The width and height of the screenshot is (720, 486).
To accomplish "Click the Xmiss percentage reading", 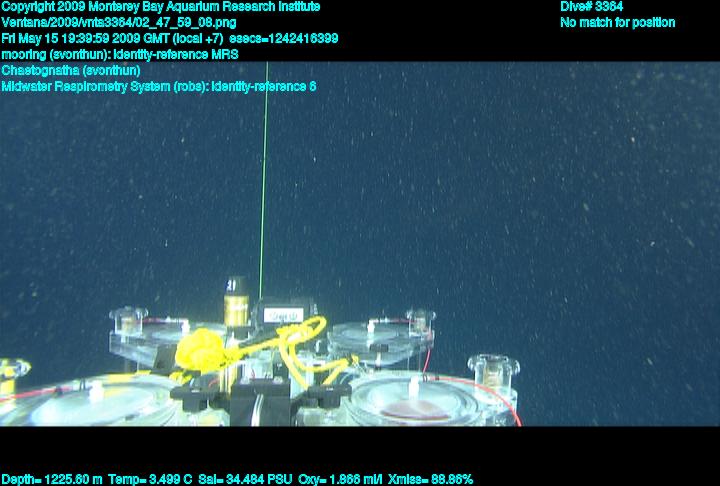I will click(430, 479).
